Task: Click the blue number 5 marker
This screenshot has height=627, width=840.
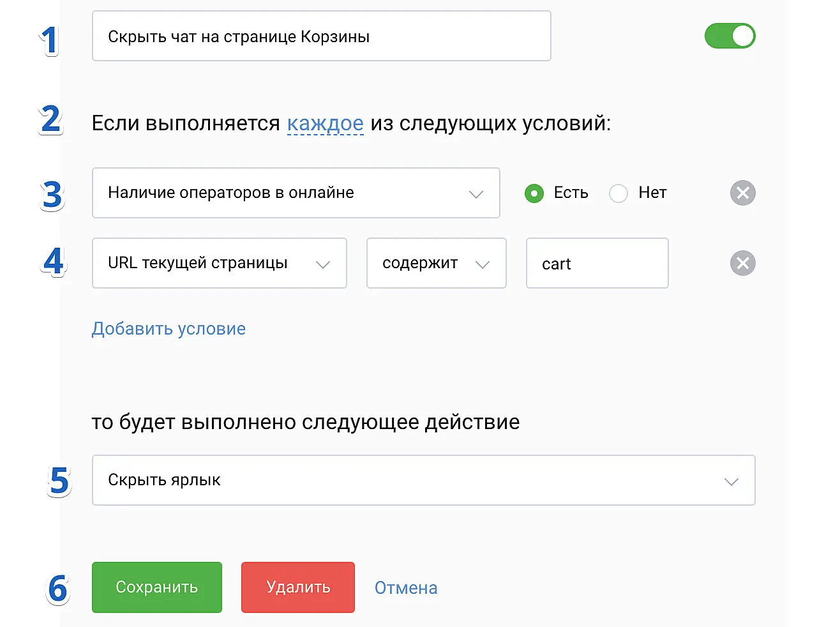Action: 59,481
